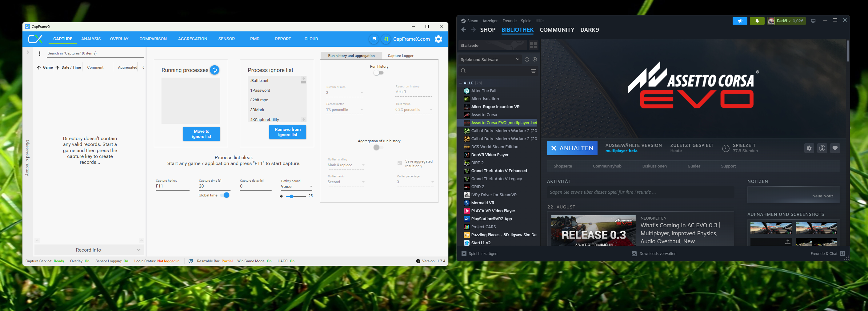This screenshot has height=311, width=868.
Task: Toggle Save aggregated result only checkbox
Action: [x=400, y=164]
